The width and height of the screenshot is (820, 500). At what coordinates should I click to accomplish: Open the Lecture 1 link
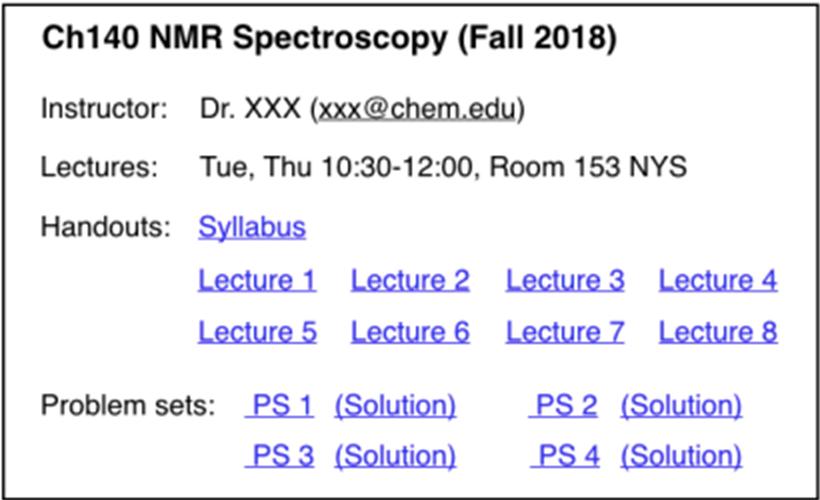pos(257,280)
